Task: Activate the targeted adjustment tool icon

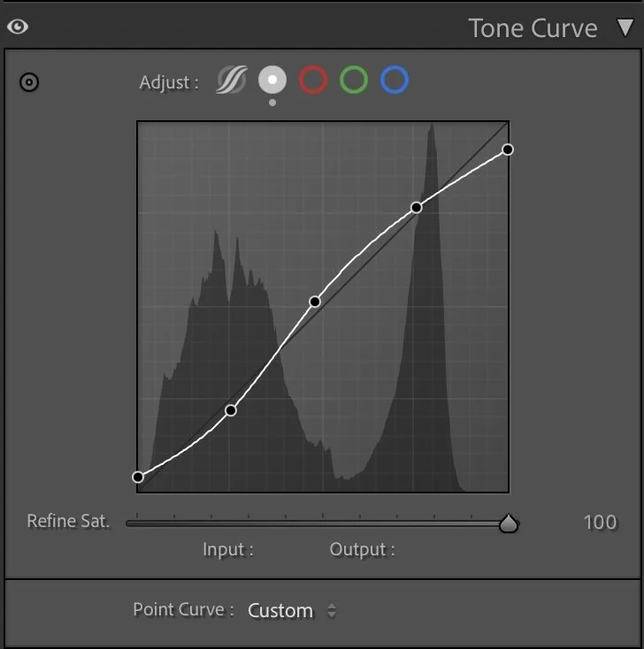Action: tap(29, 82)
